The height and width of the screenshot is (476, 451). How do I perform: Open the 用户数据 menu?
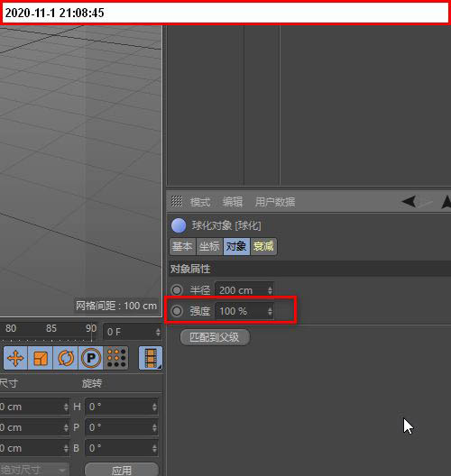(x=275, y=202)
